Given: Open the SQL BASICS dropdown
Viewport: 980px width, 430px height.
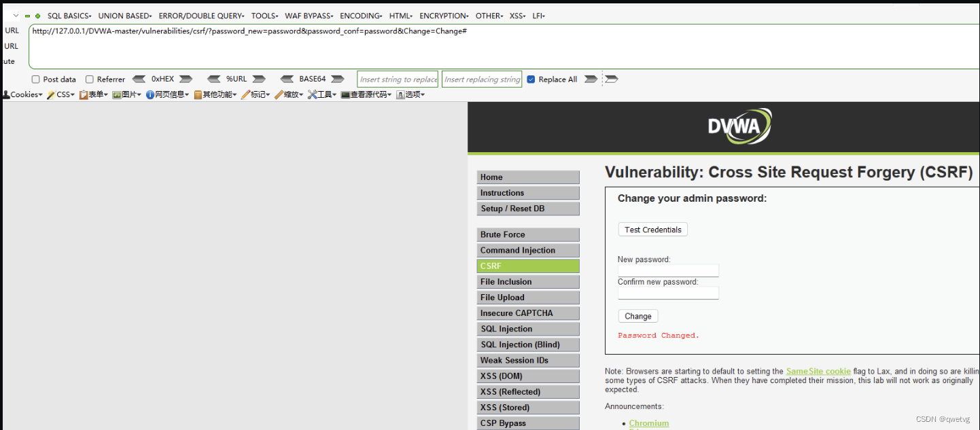Looking at the screenshot, I should click(x=69, y=16).
